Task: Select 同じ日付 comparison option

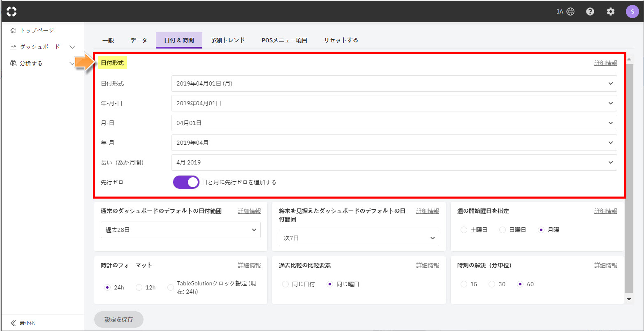Action: pyautogui.click(x=285, y=284)
